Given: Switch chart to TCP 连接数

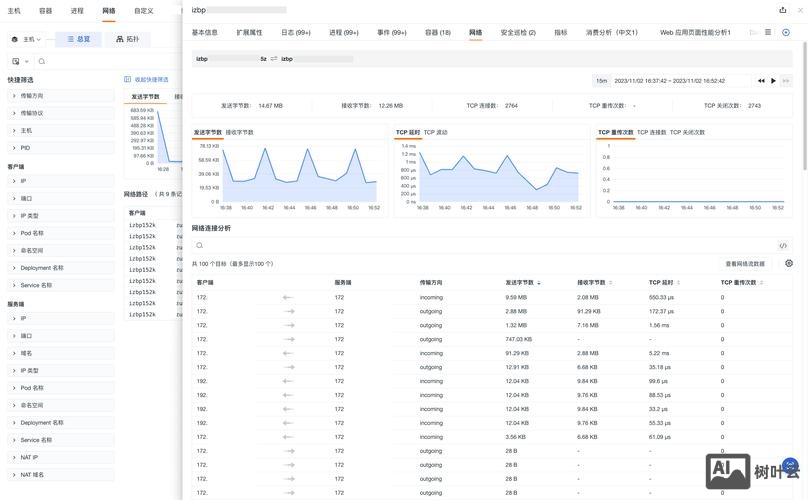Looking at the screenshot, I should click(651, 132).
